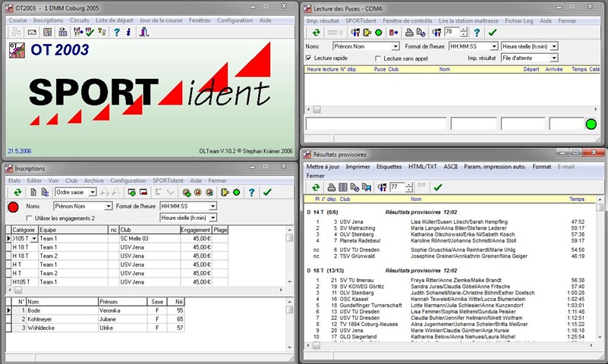This screenshot has height=364, width=608.
Task: Click the table grid icon in Résultats provisoires toolbar
Action: [343, 187]
